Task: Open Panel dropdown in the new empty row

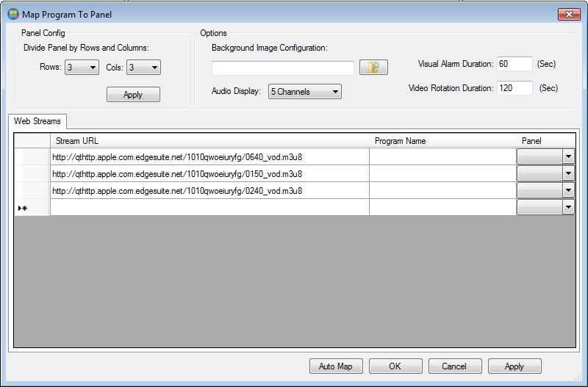Action: coord(567,207)
